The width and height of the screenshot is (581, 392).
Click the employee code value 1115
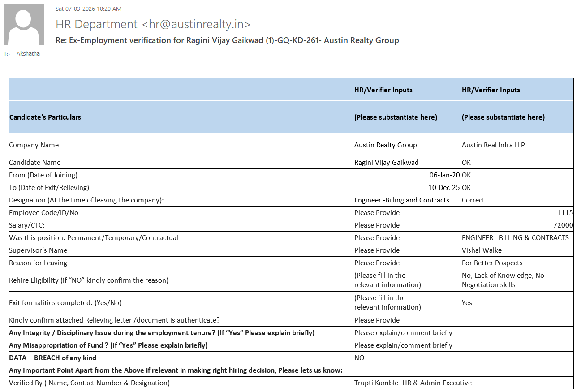[565, 213]
